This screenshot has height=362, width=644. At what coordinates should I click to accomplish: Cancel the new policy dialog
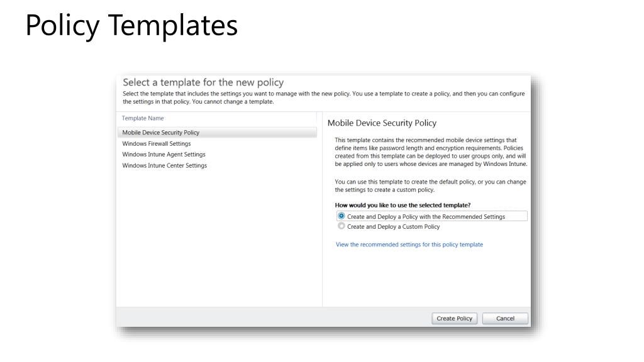[x=505, y=319]
